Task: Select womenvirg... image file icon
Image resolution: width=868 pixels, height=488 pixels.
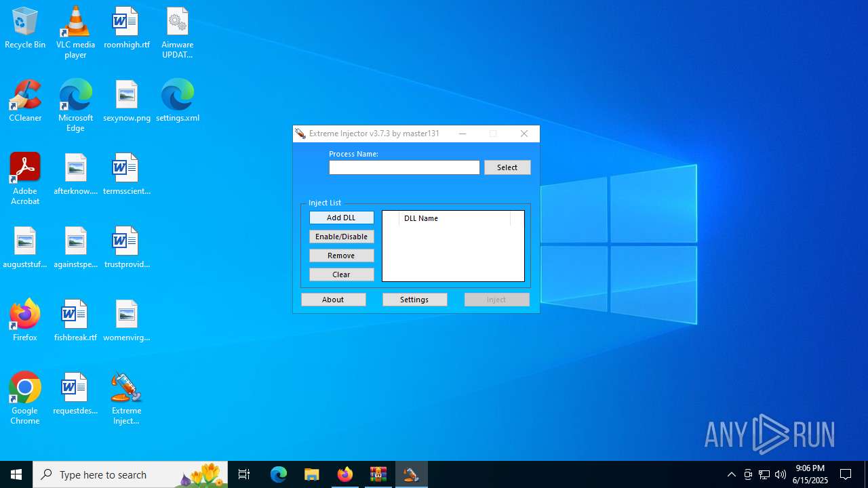Action: [127, 321]
